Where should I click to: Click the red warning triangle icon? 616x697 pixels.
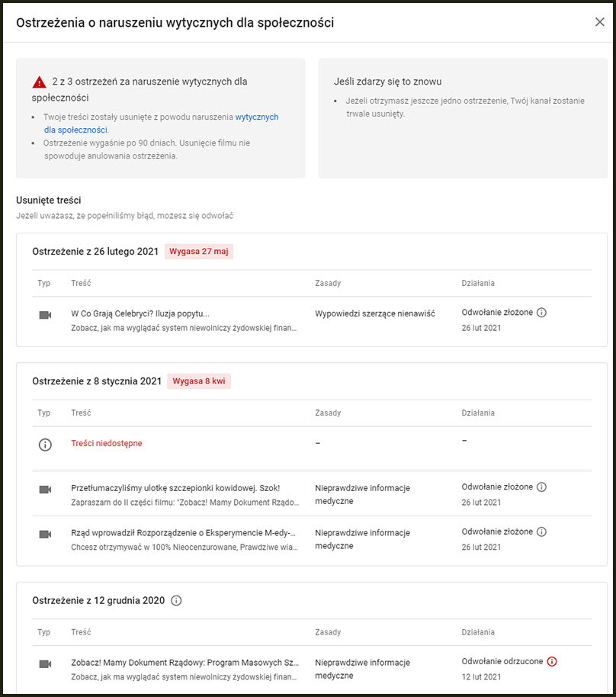click(x=40, y=82)
